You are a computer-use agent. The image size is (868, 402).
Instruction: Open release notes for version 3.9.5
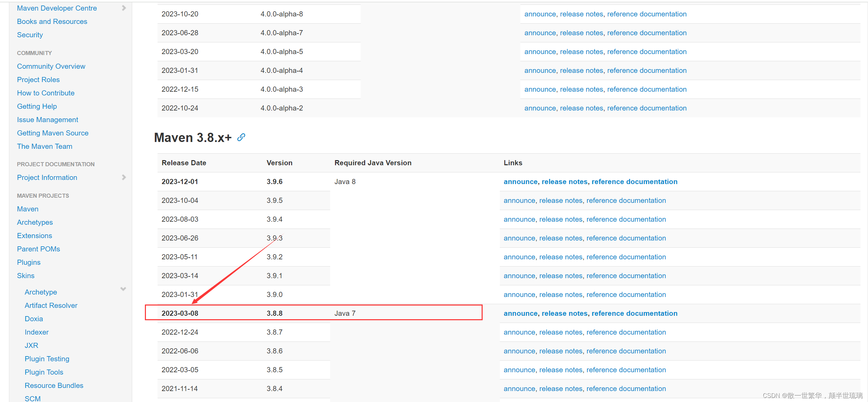click(x=561, y=200)
